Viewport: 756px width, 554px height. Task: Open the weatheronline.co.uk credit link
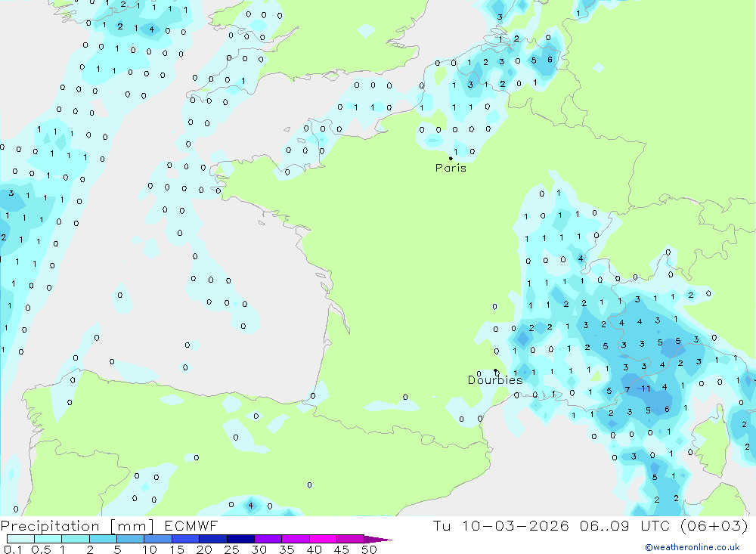click(x=692, y=547)
